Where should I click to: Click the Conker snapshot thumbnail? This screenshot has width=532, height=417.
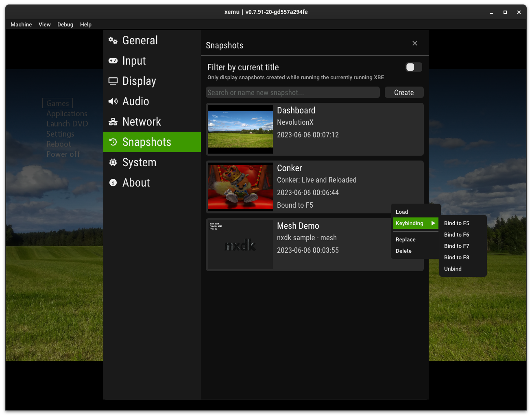(x=240, y=187)
